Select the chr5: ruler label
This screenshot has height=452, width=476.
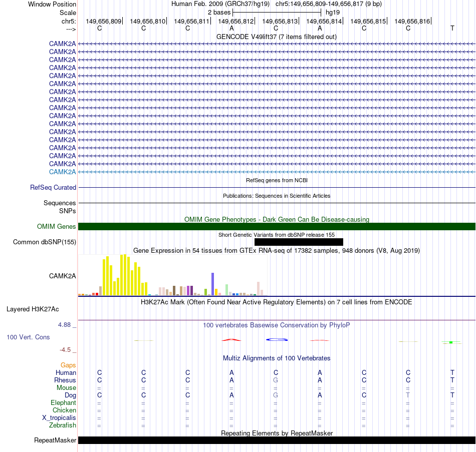pyautogui.click(x=69, y=21)
